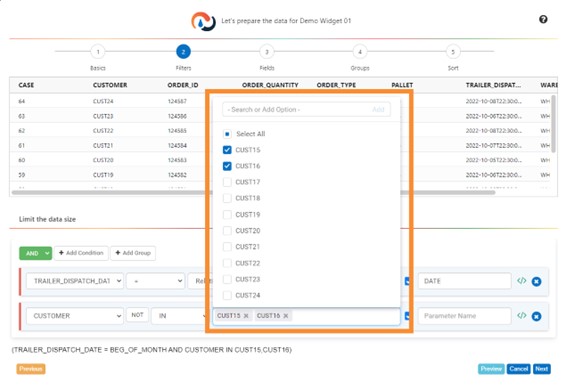Check the CUST23 option

pyautogui.click(x=227, y=280)
